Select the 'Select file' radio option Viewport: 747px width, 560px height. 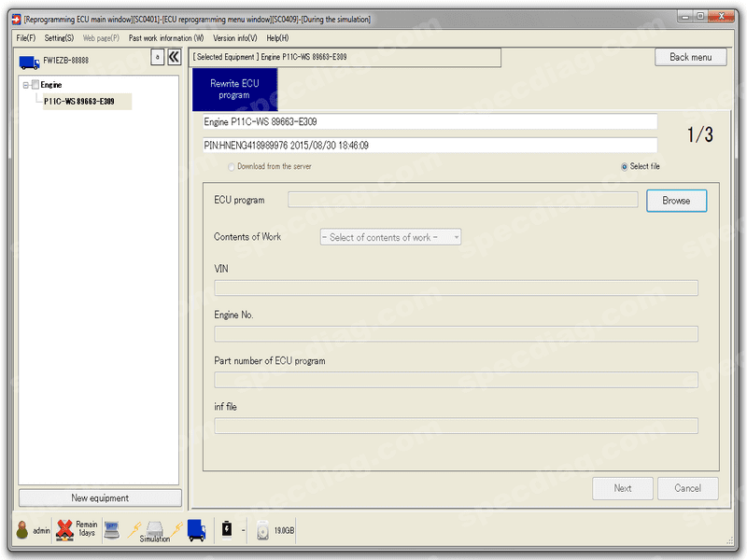point(624,167)
